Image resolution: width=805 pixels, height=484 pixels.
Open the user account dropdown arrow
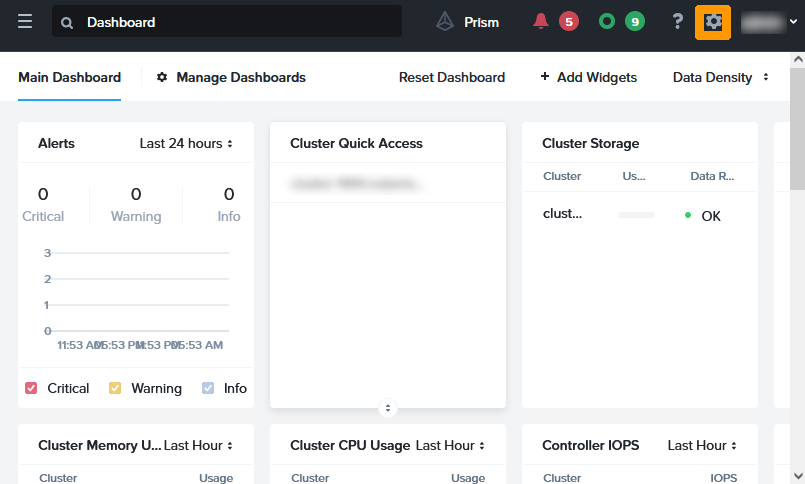click(x=794, y=22)
